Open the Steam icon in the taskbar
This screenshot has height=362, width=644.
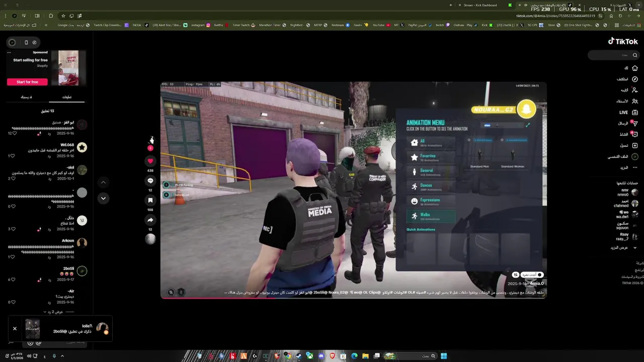[x=299, y=356]
